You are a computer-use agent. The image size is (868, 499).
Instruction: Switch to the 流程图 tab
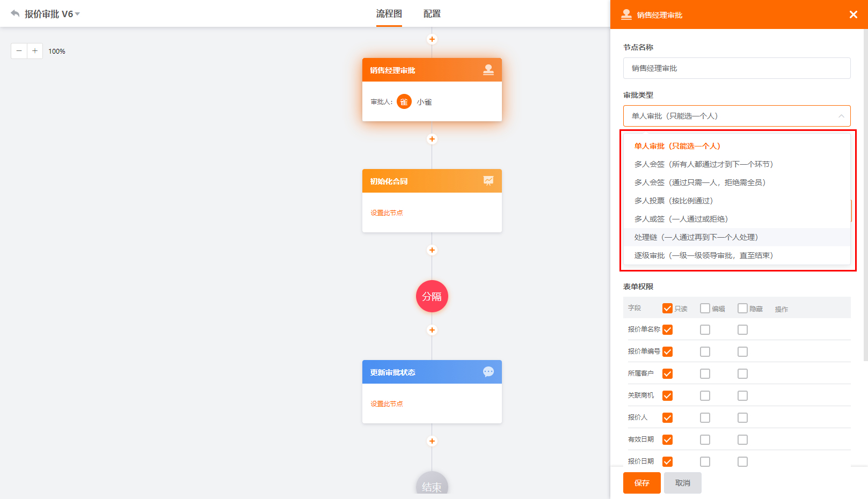(389, 14)
